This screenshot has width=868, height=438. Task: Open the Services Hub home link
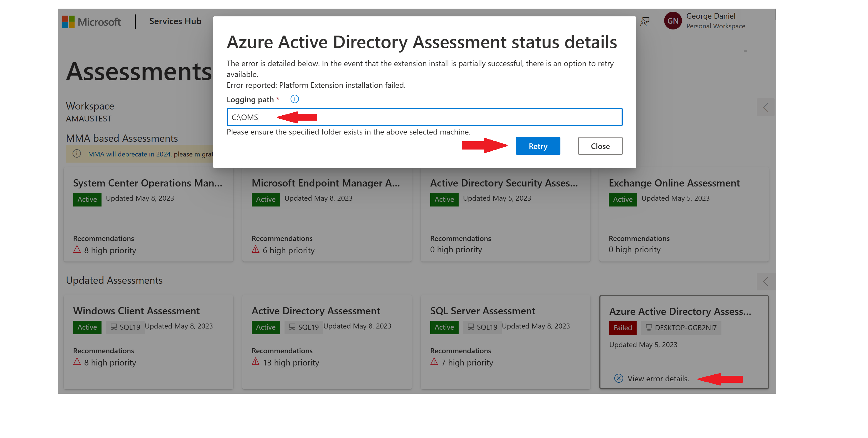(175, 21)
